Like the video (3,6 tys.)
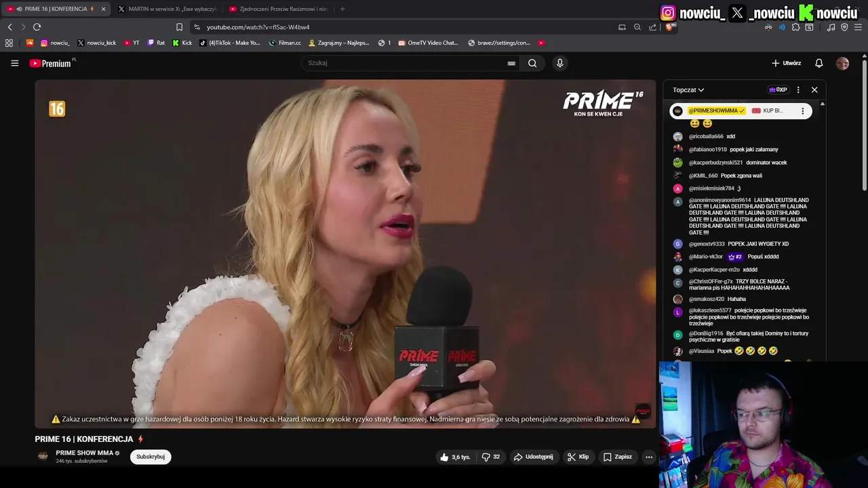Image resolution: width=868 pixels, height=488 pixels. click(x=455, y=457)
